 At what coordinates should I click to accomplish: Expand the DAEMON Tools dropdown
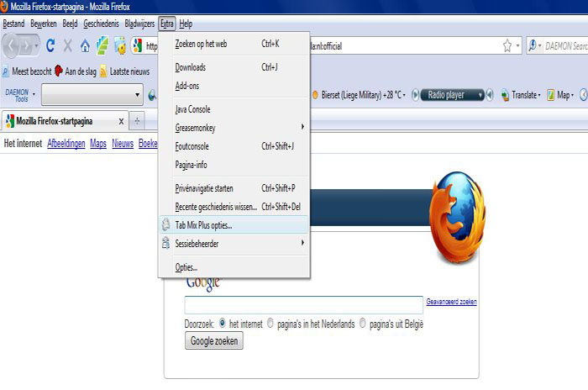click(34, 94)
